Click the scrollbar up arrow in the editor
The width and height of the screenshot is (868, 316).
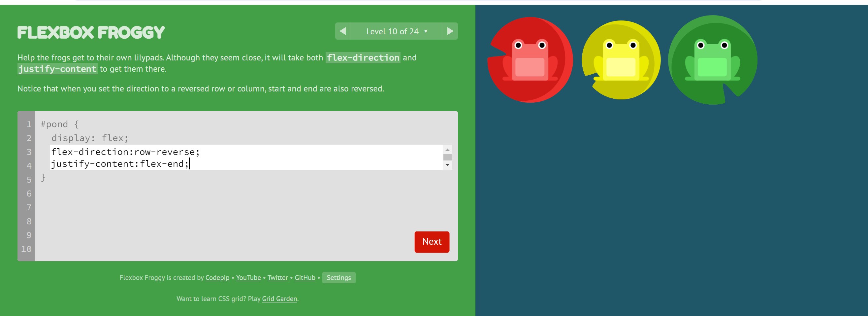coord(447,149)
